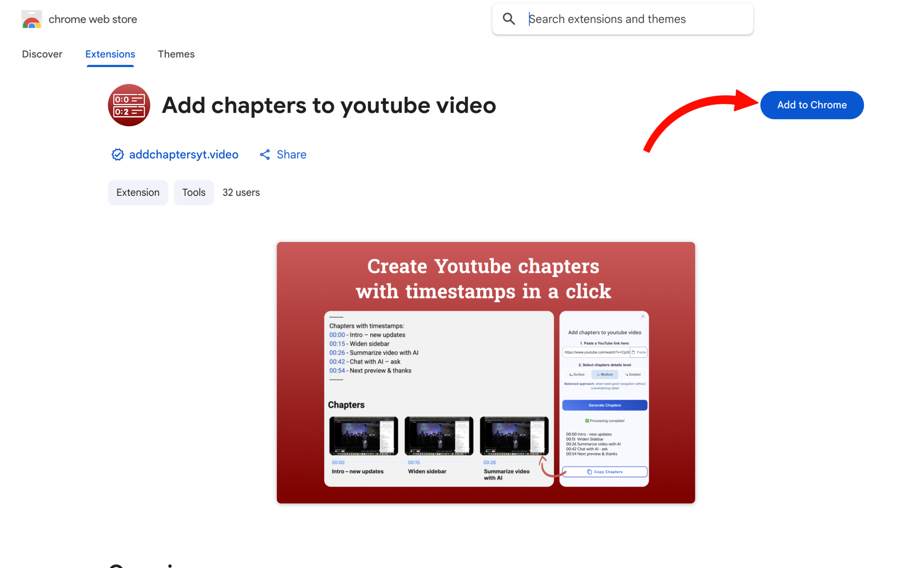The height and width of the screenshot is (568, 924).
Task: Click the verified publisher badge icon
Action: coord(118,155)
